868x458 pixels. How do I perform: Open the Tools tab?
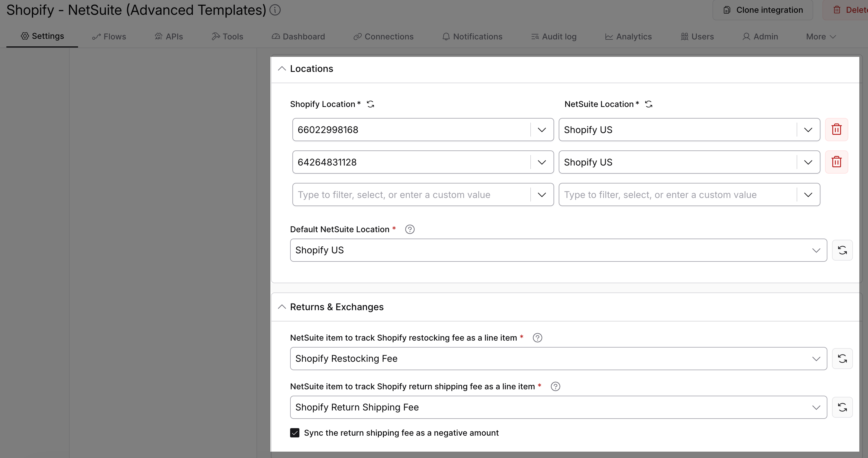pyautogui.click(x=227, y=37)
